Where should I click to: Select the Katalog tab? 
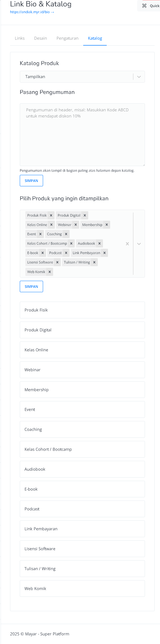click(95, 38)
